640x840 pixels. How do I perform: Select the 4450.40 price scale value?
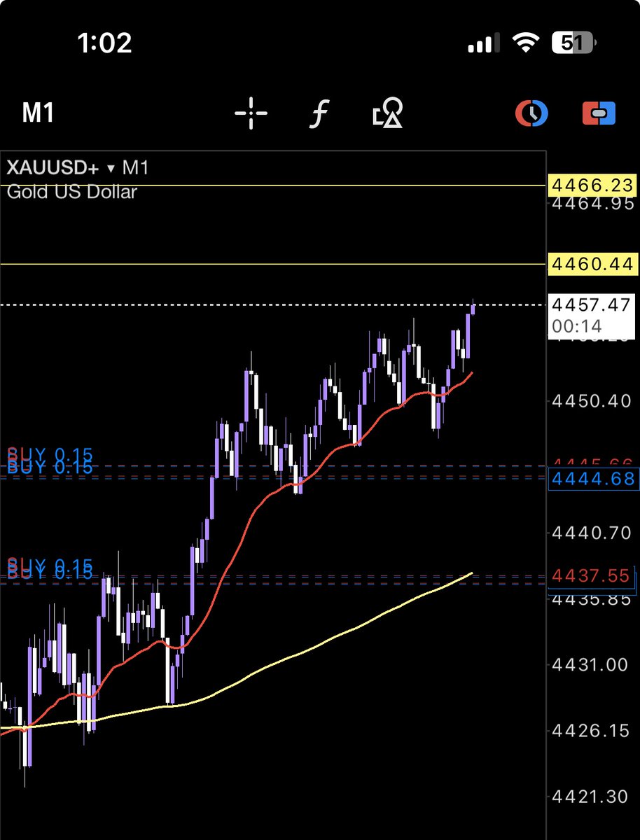point(592,402)
